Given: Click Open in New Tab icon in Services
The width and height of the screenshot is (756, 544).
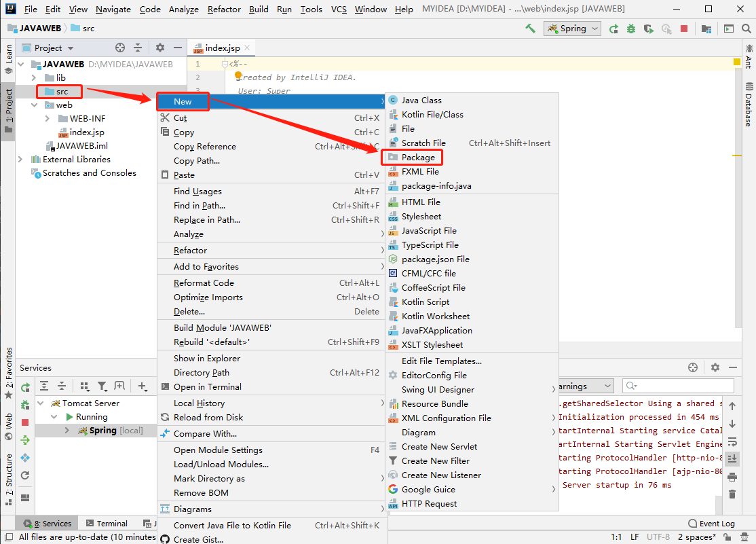Looking at the screenshot, I should tap(119, 386).
